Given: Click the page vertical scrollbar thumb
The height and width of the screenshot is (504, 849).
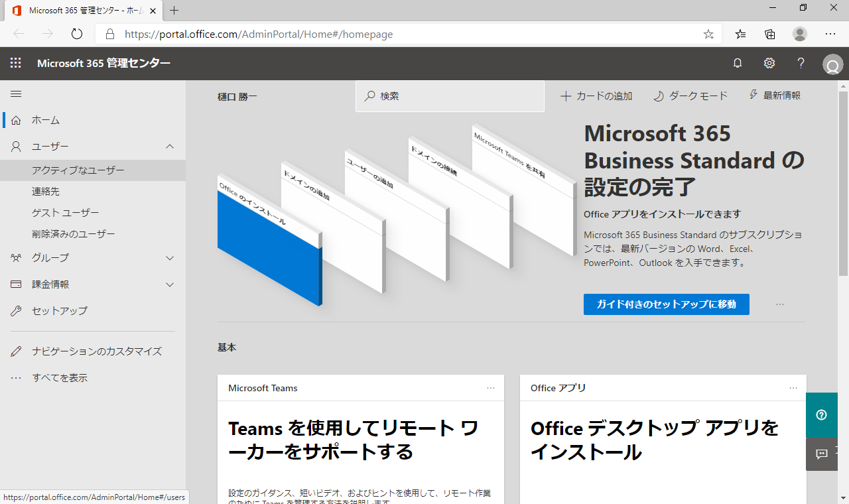Looking at the screenshot, I should click(843, 183).
